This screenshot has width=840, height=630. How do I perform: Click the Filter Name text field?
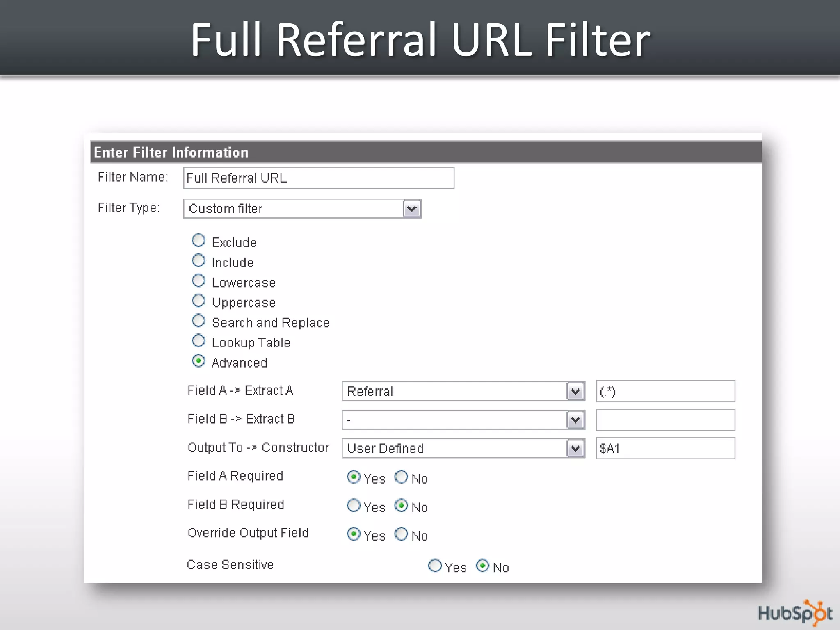click(318, 178)
